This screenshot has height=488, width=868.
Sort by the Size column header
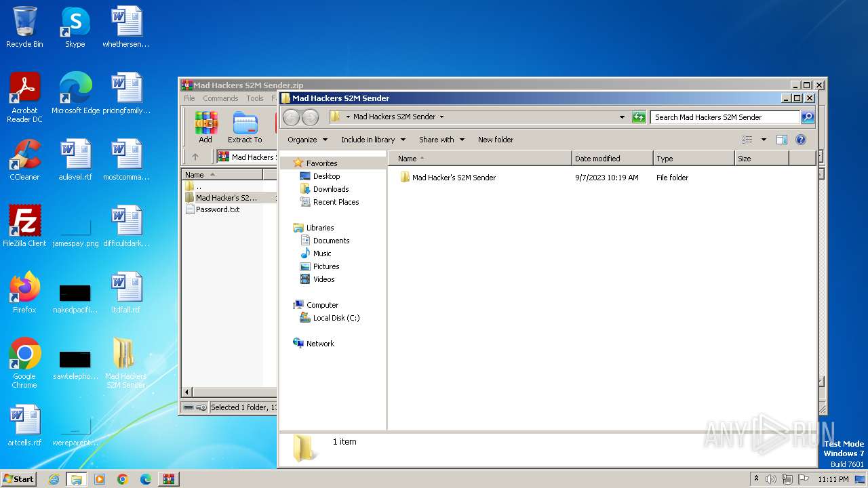pyautogui.click(x=762, y=159)
